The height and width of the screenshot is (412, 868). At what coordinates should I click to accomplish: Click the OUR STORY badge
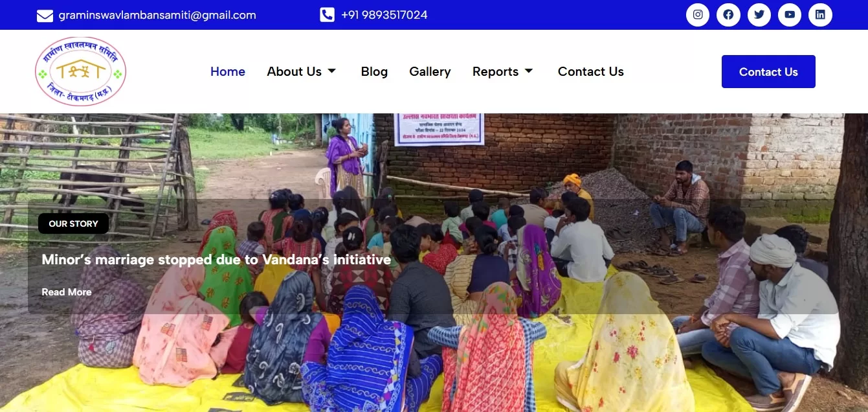(x=74, y=223)
